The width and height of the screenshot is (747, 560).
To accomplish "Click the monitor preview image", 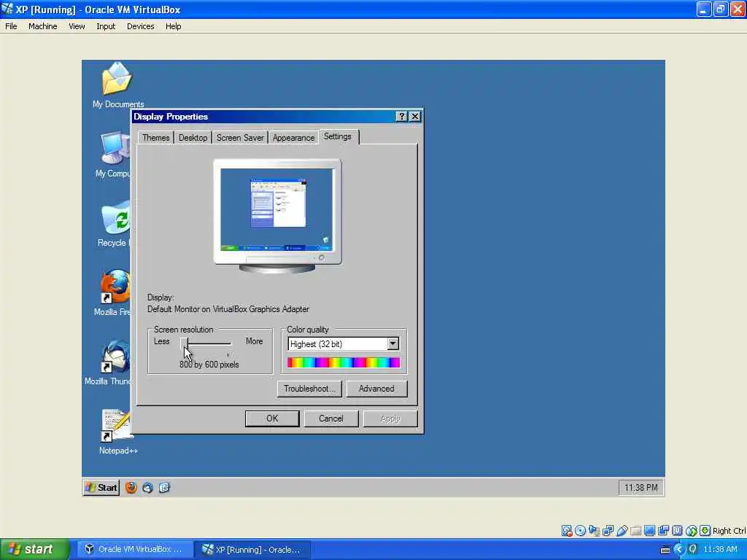I will (x=277, y=216).
